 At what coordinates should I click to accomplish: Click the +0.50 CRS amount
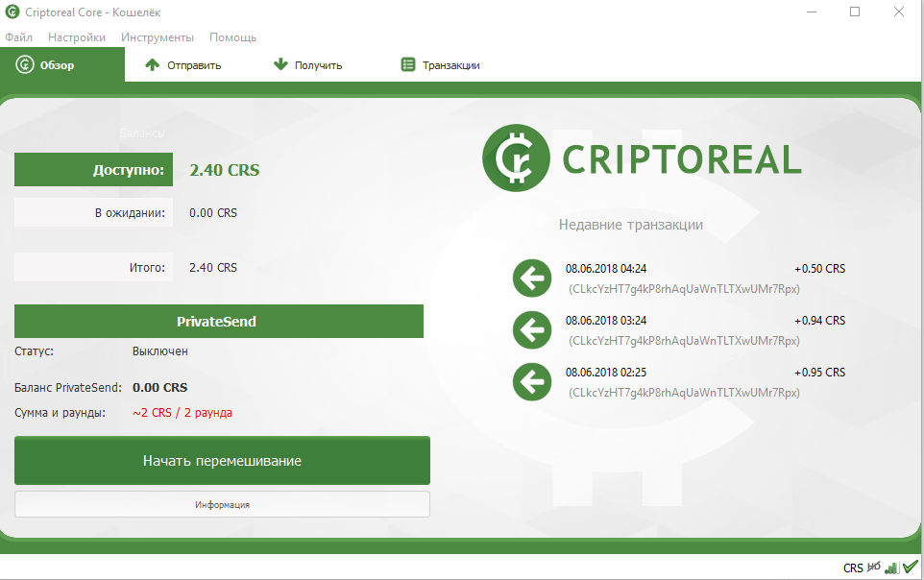(819, 269)
